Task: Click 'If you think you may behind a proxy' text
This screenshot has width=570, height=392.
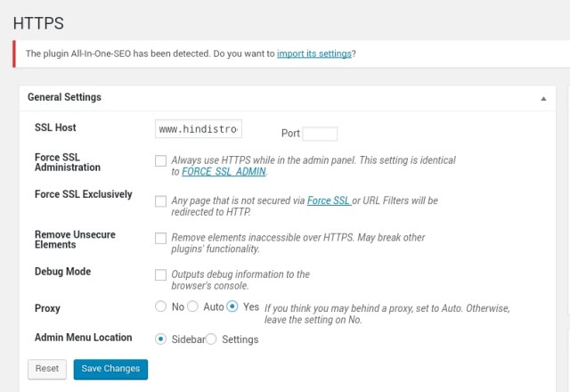Action: pos(387,314)
